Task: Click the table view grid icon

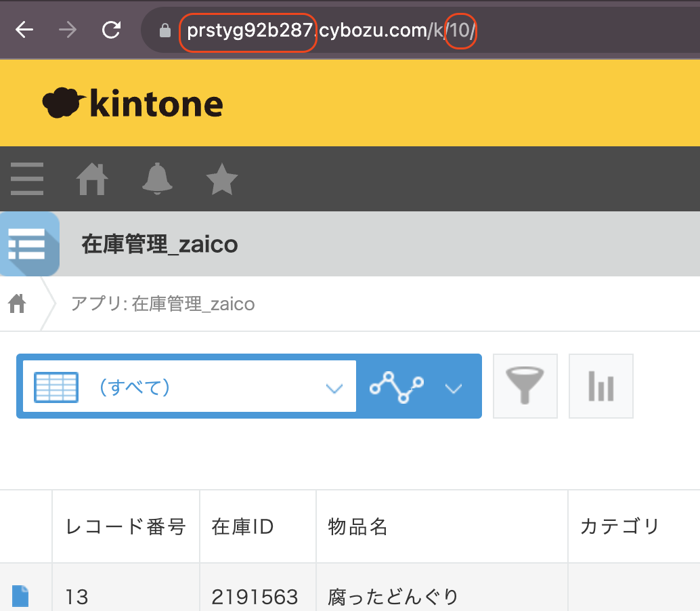Action: click(56, 387)
